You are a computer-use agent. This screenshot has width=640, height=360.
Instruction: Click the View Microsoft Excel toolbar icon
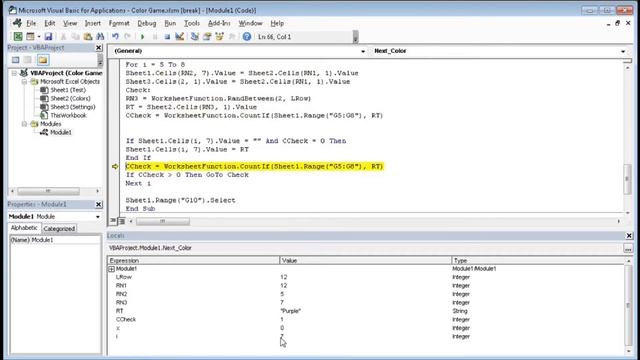point(18,37)
